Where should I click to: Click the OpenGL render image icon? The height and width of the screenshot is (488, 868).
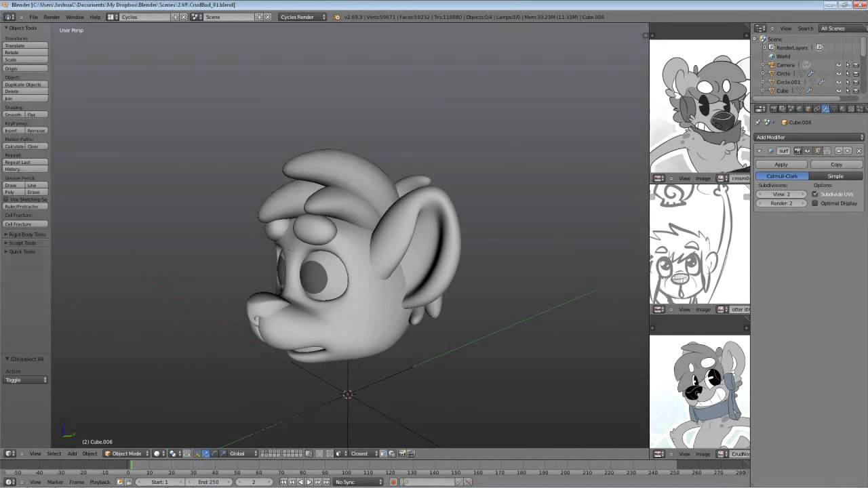402,453
